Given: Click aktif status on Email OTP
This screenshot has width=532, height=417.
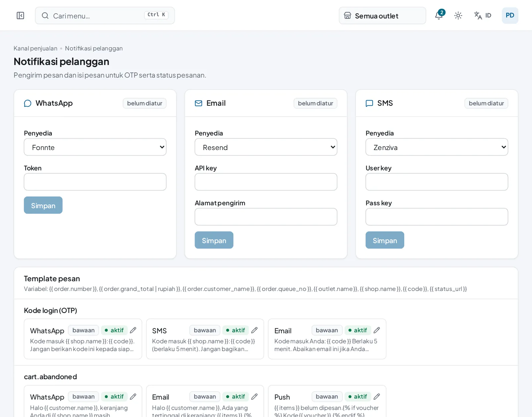Looking at the screenshot, I should pyautogui.click(x=358, y=330).
